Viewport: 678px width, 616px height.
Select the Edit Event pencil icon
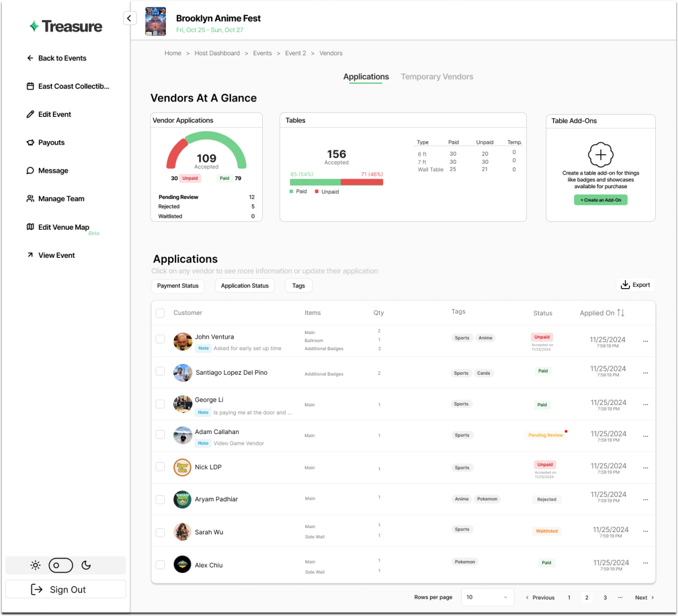click(30, 114)
